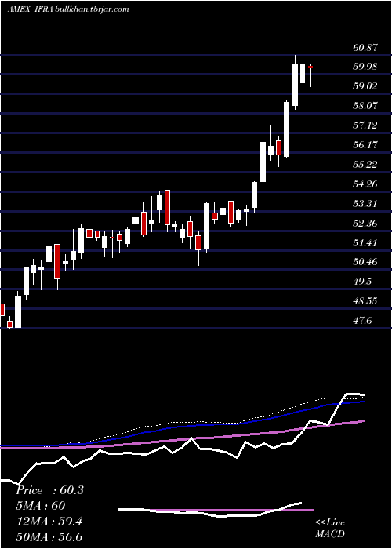Click the 57.12 price axis label
The width and height of the screenshot is (392, 549).
(x=365, y=125)
